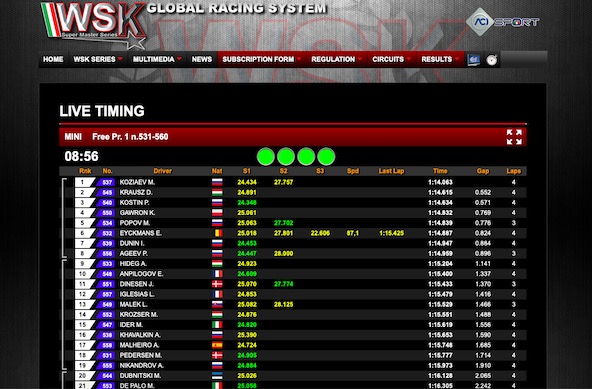Select driver row KHAVALKIN A.
The width and height of the screenshot is (592, 389).
293,335
